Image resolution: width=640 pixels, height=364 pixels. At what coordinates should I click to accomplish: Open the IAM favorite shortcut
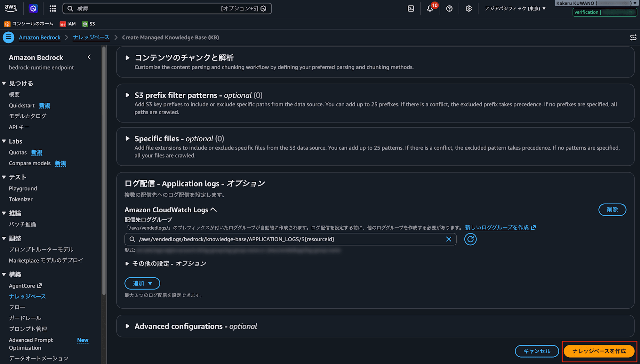click(x=68, y=24)
